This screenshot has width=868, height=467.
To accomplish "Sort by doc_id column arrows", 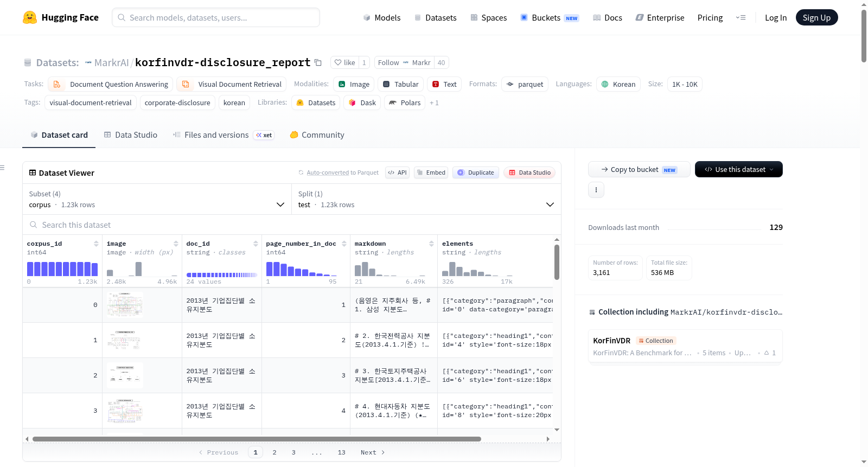I will (x=256, y=244).
